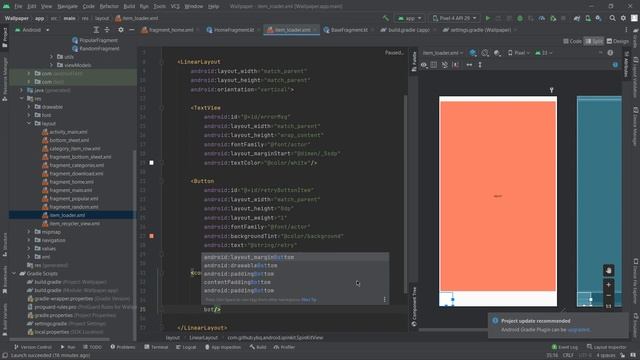Toggle expand vertically arrow icon
The image size is (640, 360).
480,65
